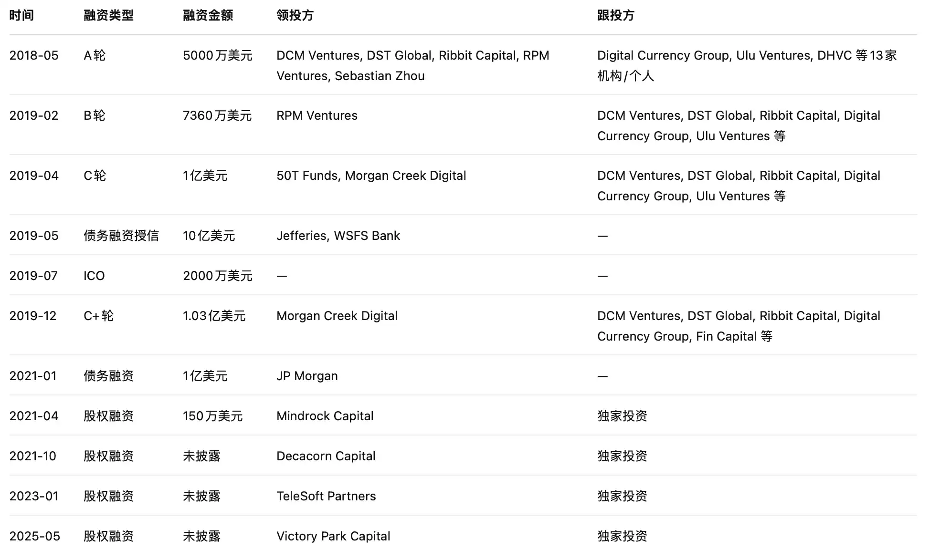Select the Mindrock Capital cell
The height and width of the screenshot is (560, 929).
click(325, 416)
